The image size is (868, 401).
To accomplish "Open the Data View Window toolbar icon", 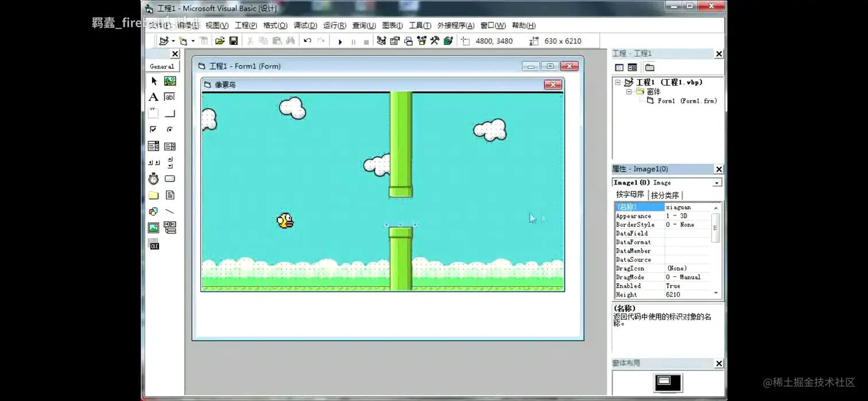I will click(x=448, y=41).
